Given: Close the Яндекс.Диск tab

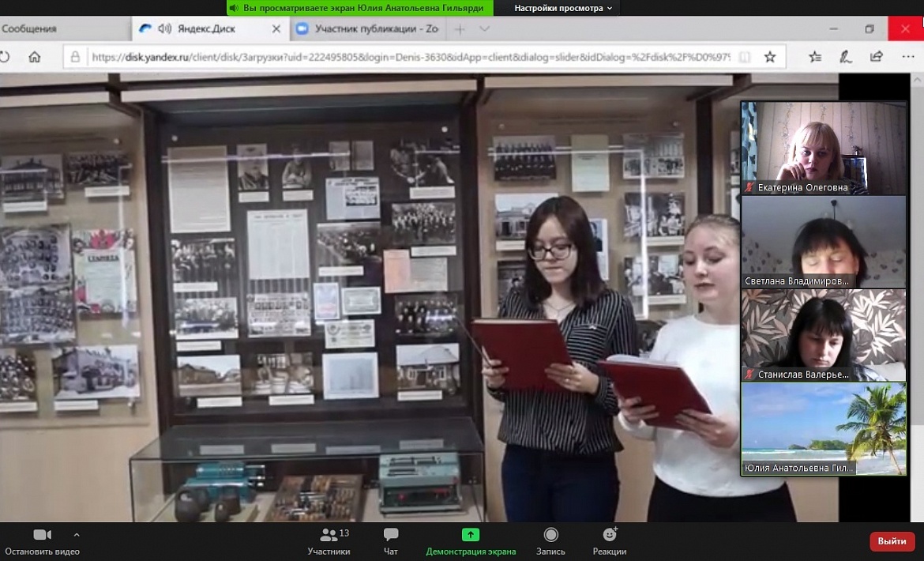Looking at the screenshot, I should pyautogui.click(x=276, y=28).
